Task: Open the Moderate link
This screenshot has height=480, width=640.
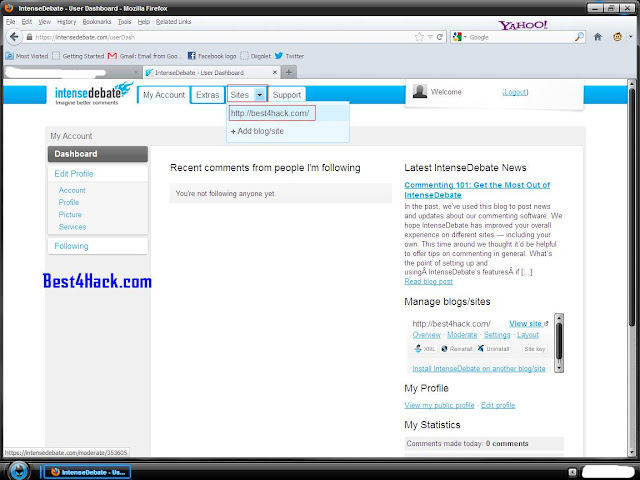Action: [462, 335]
